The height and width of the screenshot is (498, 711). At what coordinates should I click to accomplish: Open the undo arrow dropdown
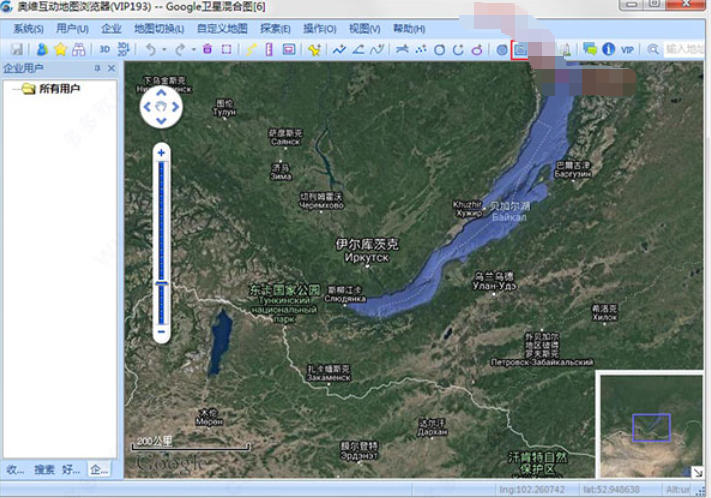pyautogui.click(x=164, y=49)
